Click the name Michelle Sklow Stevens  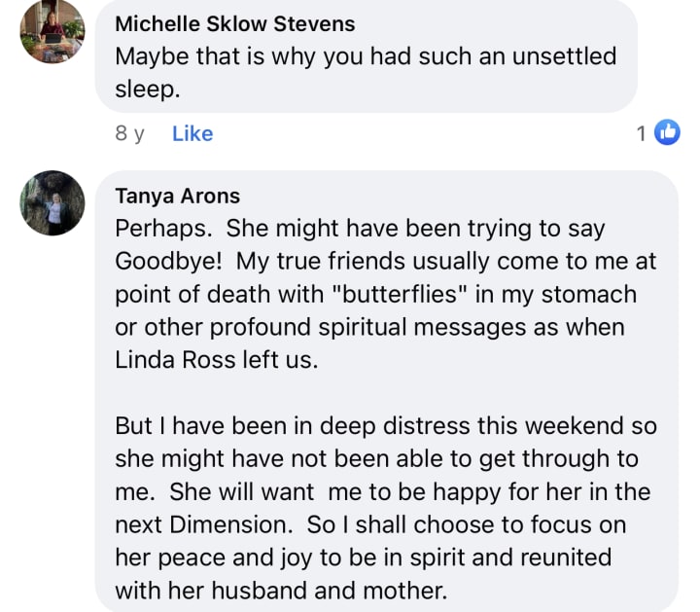234,23
